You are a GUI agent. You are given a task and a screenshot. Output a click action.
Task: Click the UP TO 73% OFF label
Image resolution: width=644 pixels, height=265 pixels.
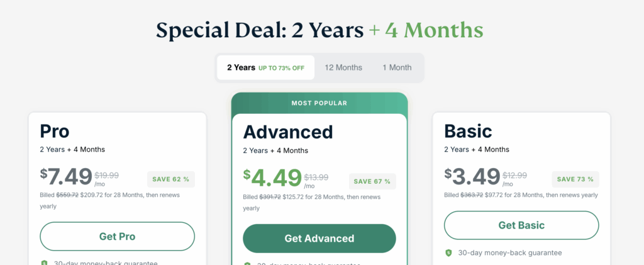pos(281,68)
